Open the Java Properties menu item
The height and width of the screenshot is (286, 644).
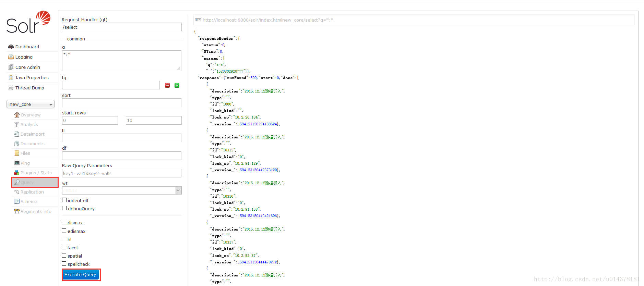pyautogui.click(x=32, y=77)
